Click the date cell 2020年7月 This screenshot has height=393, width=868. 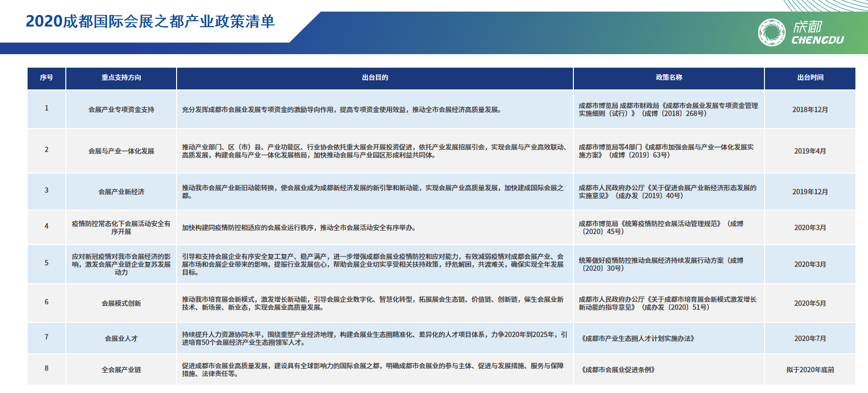pos(810,338)
